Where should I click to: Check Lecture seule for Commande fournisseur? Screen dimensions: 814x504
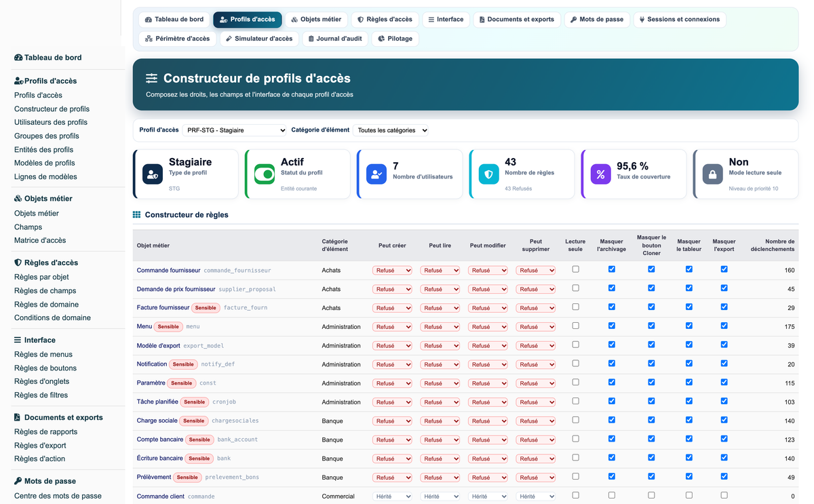pos(576,269)
